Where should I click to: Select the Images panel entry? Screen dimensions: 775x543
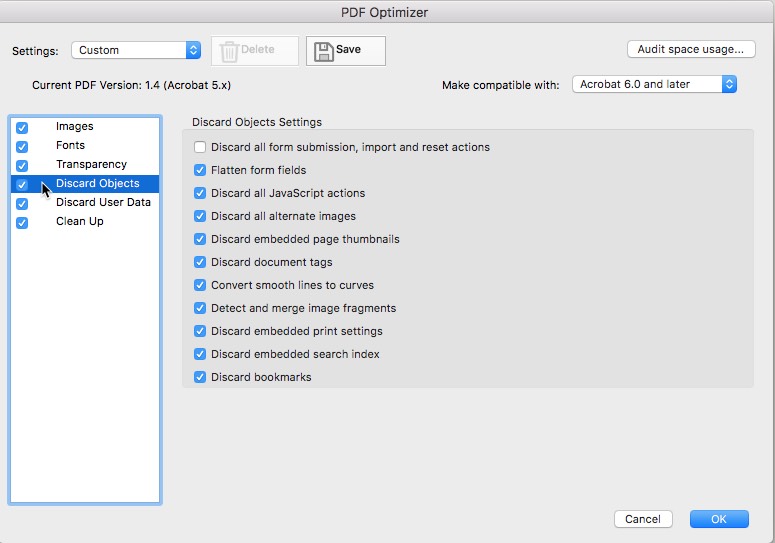[75, 126]
